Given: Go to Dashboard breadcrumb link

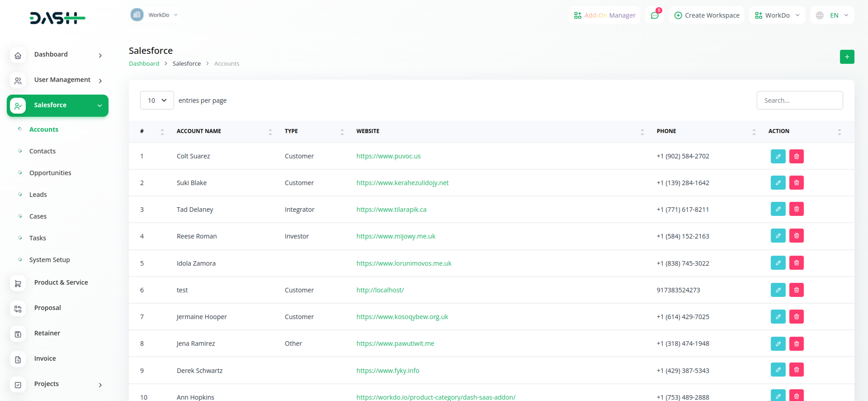Looking at the screenshot, I should coord(144,63).
